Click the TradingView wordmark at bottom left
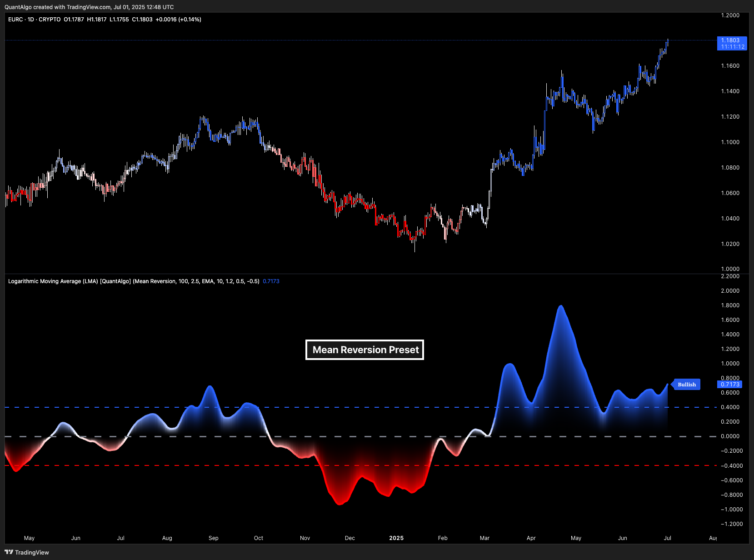 [x=32, y=552]
